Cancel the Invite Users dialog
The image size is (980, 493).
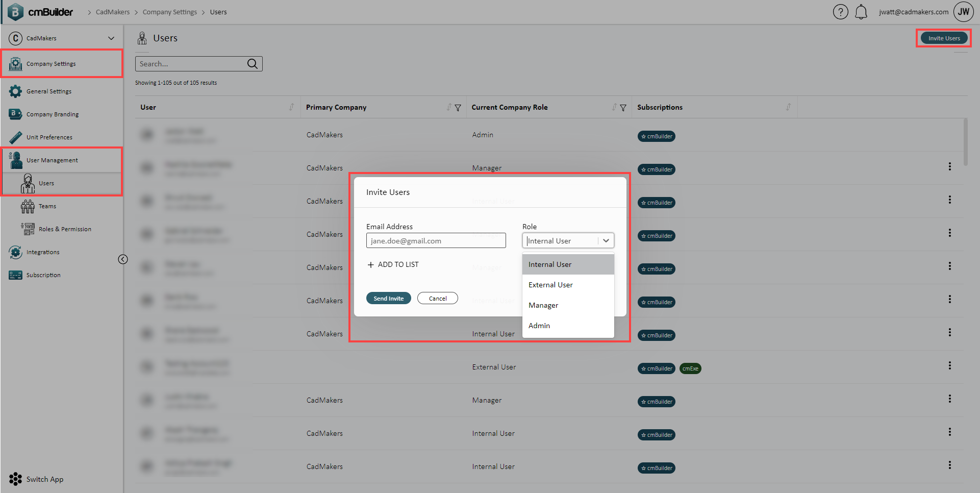pos(437,298)
